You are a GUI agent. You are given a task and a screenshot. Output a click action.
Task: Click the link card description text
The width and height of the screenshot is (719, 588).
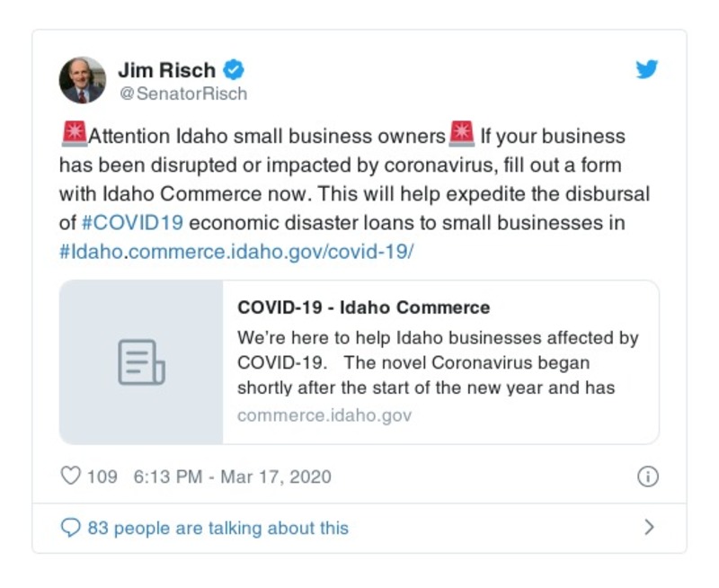click(438, 363)
